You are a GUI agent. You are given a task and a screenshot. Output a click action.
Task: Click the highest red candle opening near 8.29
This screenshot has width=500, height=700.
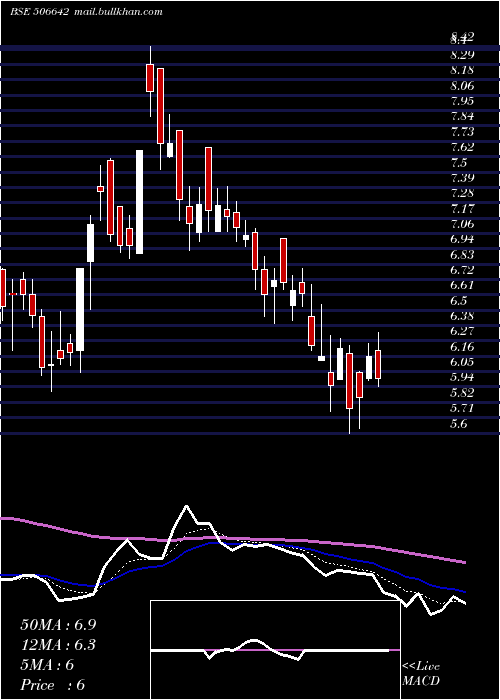[150, 78]
